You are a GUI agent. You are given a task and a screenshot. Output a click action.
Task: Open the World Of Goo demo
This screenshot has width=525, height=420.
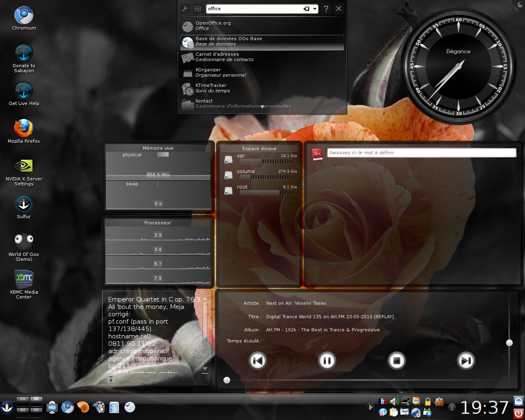click(24, 240)
